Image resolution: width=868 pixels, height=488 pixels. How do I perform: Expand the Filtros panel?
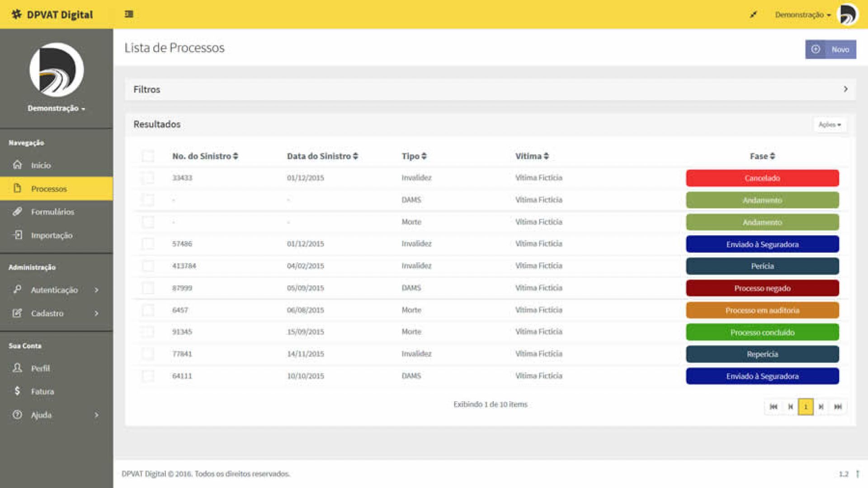(x=845, y=89)
